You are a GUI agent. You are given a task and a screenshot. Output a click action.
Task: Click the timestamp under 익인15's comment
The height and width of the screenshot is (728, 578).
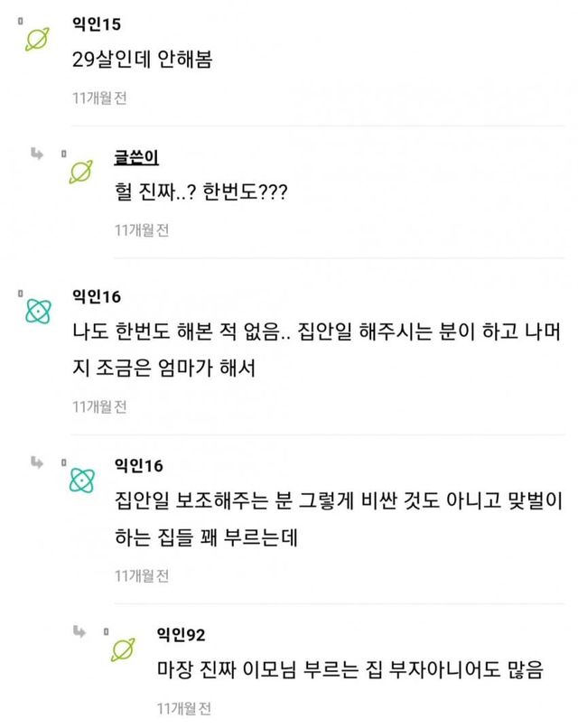pyautogui.click(x=99, y=98)
